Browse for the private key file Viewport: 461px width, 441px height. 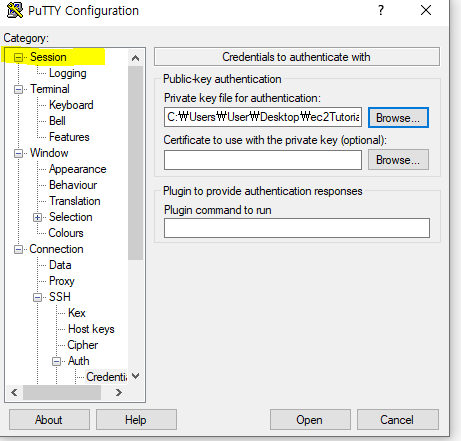[398, 117]
